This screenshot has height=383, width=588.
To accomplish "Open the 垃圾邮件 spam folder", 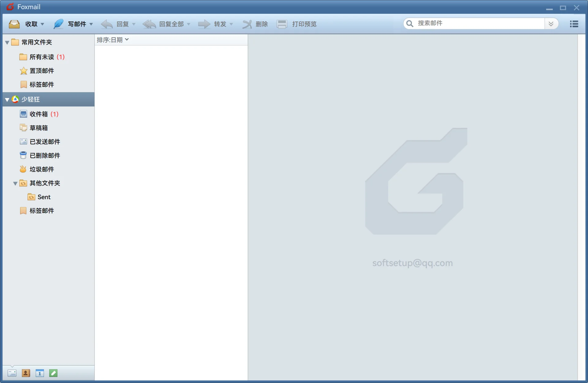I will pos(42,169).
